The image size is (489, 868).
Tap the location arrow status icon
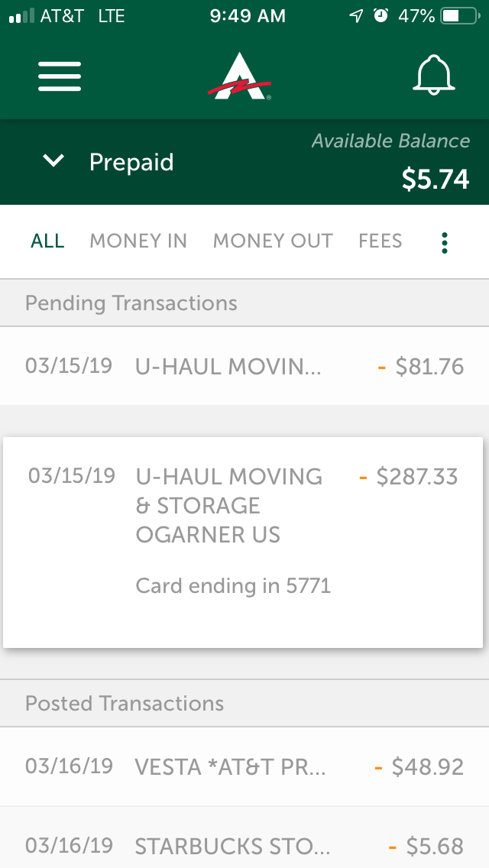coord(356,16)
